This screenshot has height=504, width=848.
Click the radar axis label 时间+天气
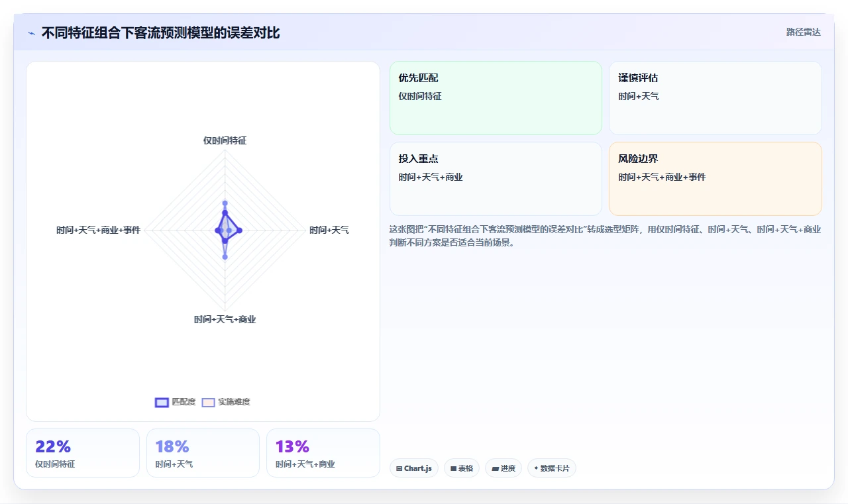point(329,230)
